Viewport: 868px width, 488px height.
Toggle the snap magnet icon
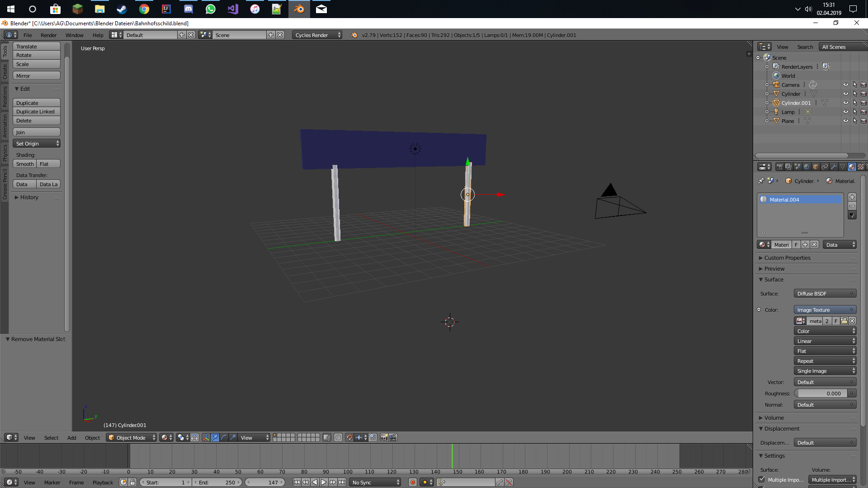(x=349, y=437)
